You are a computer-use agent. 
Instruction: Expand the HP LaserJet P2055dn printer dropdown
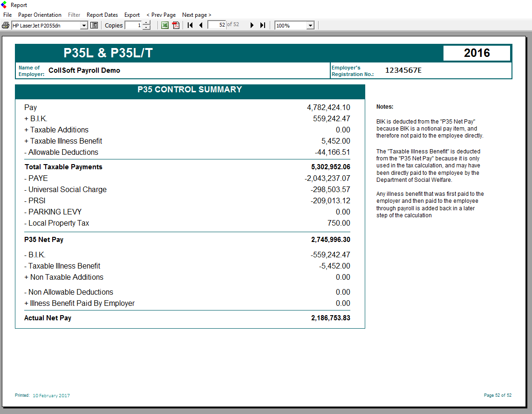click(84, 25)
